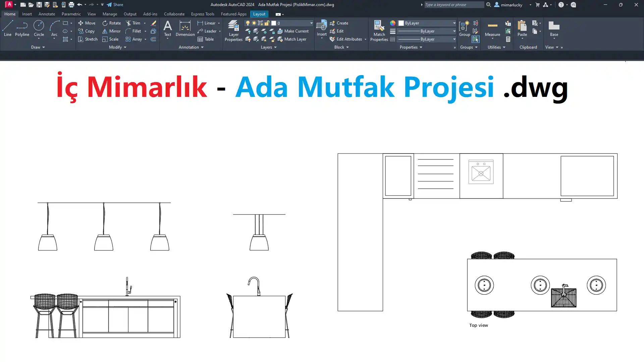Toggle layer lock padlock icon
The width and height of the screenshot is (644, 362).
point(267,23)
